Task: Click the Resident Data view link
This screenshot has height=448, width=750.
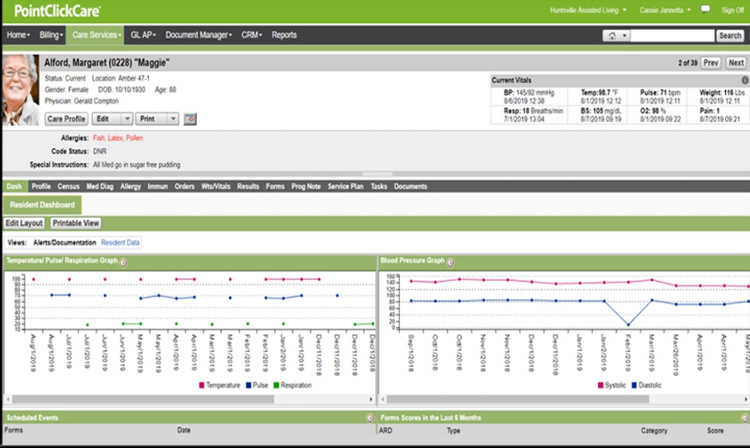Action: pyautogui.click(x=120, y=242)
